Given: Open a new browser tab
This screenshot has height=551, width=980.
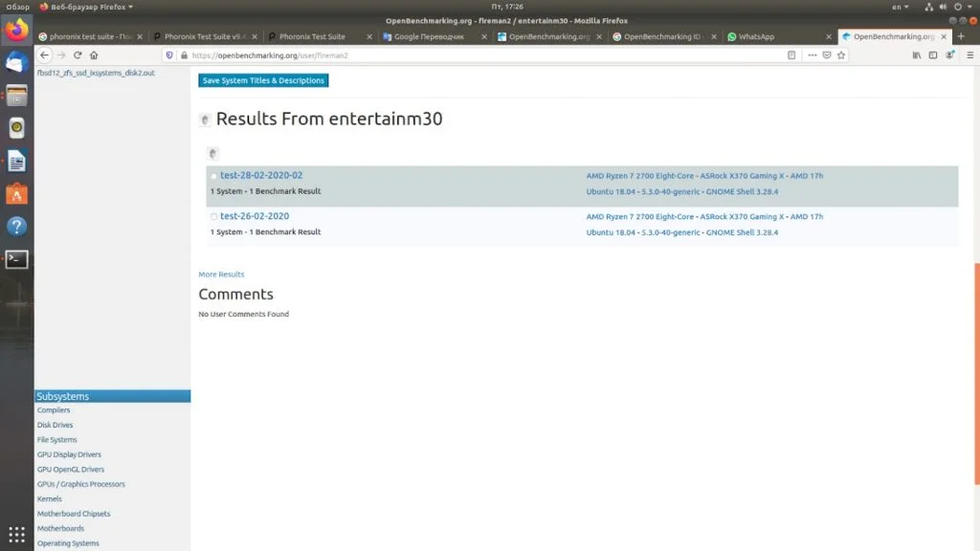Looking at the screenshot, I should coord(961,36).
